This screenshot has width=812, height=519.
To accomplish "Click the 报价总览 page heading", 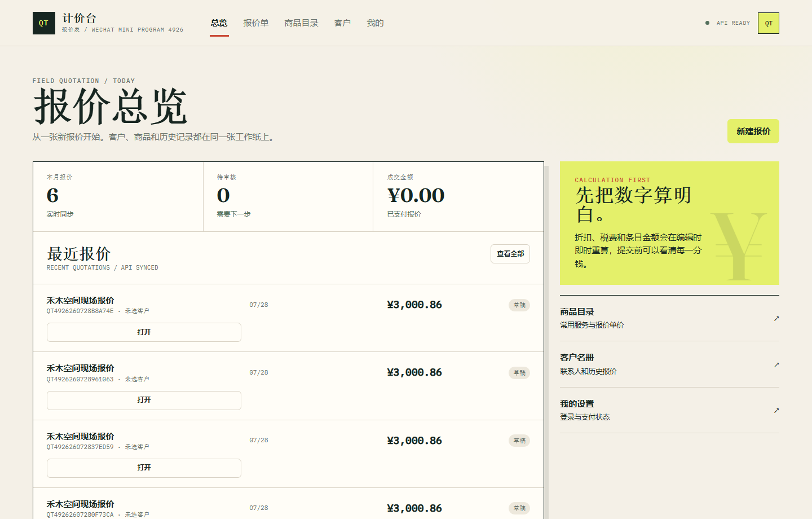I will pyautogui.click(x=111, y=106).
